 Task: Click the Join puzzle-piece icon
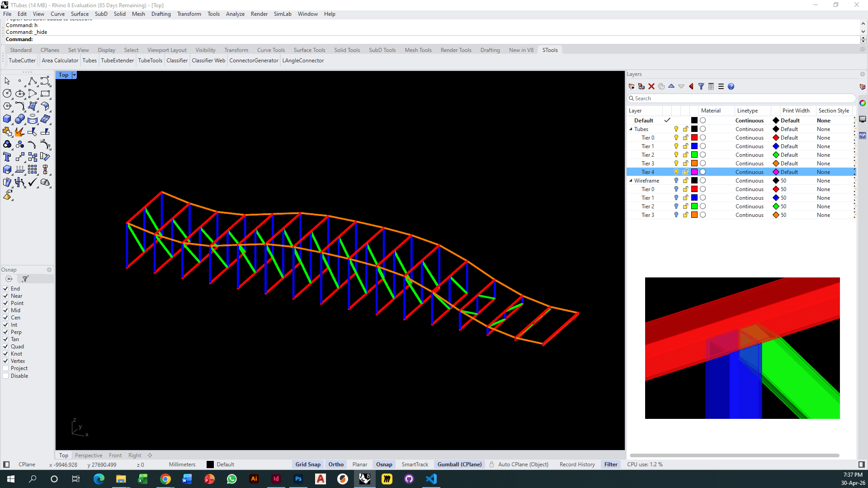click(7, 131)
